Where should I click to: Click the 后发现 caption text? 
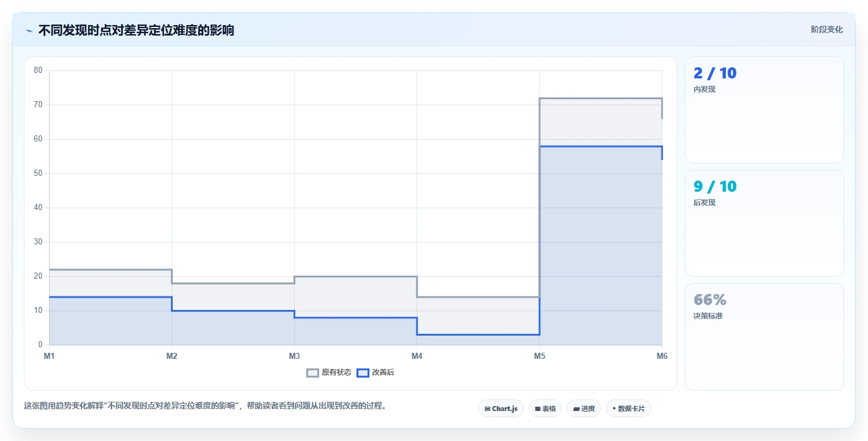(704, 203)
